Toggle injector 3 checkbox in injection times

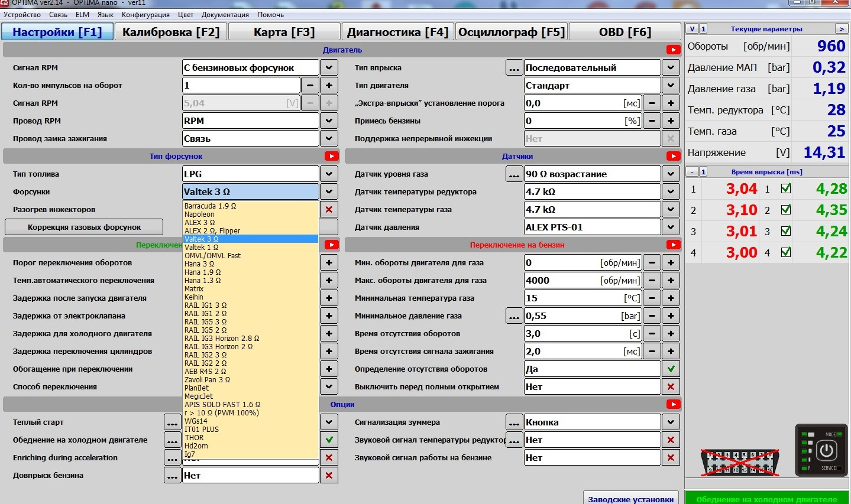point(786,232)
